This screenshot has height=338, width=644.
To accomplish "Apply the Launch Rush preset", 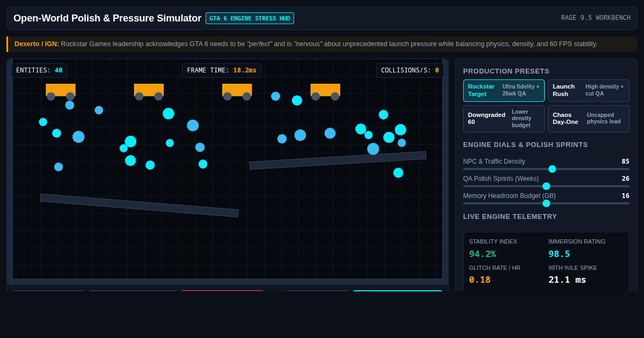I will [x=589, y=91].
